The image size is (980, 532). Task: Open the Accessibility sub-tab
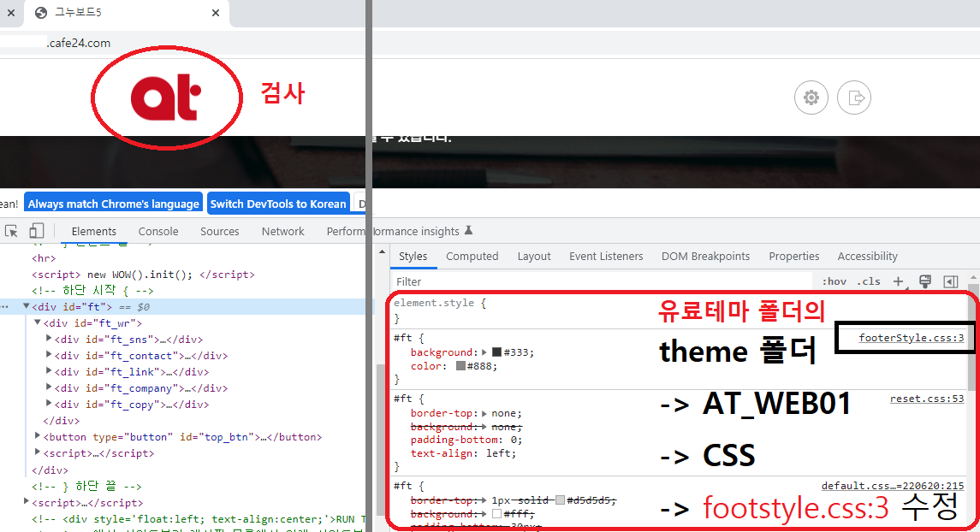[868, 256]
